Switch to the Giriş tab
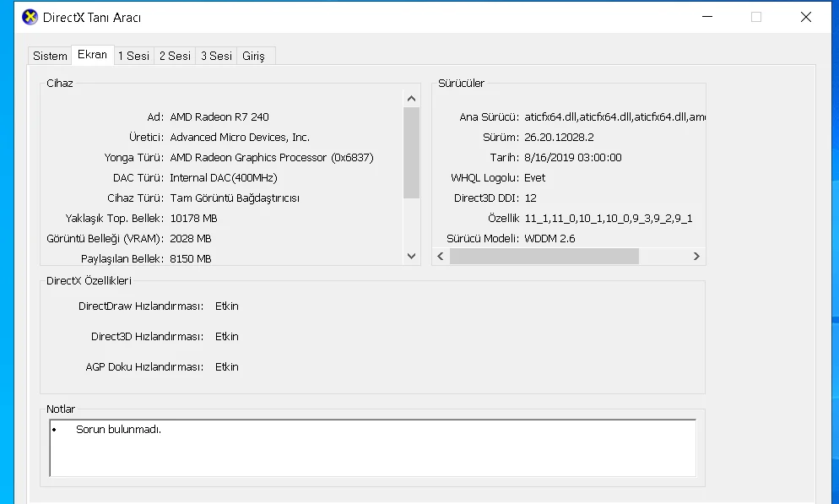Image resolution: width=839 pixels, height=504 pixels. [253, 56]
